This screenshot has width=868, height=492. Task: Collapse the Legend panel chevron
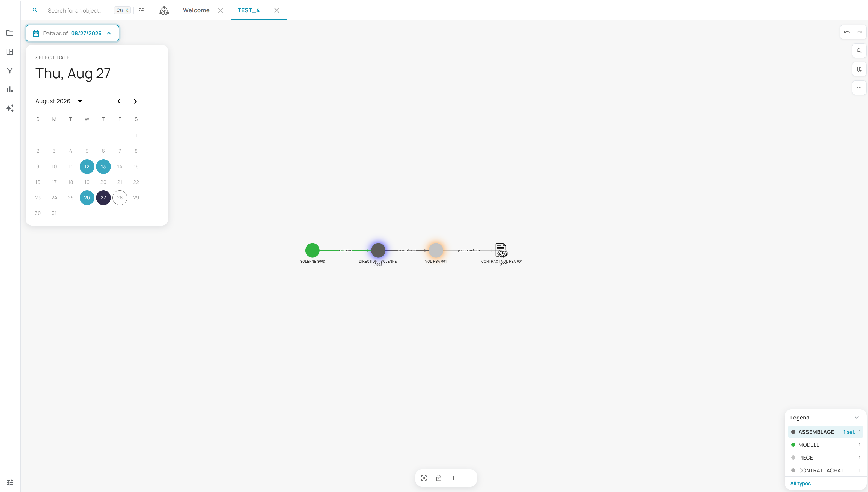click(x=857, y=418)
